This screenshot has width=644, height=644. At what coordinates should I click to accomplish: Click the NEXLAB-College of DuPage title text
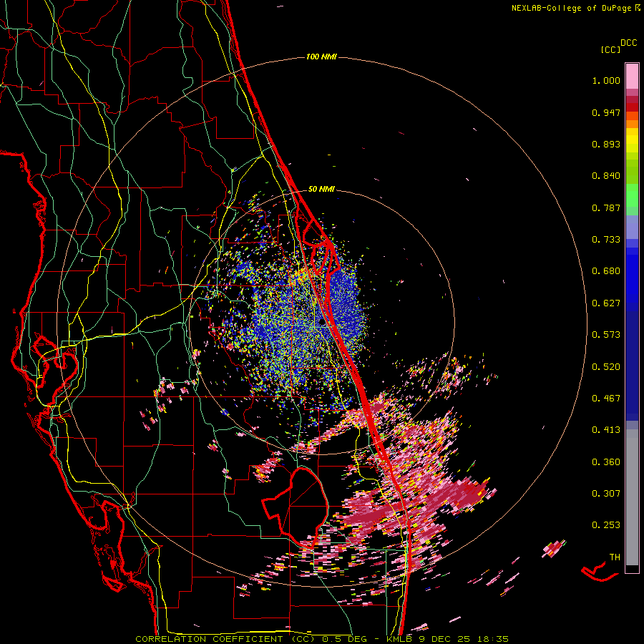click(571, 8)
